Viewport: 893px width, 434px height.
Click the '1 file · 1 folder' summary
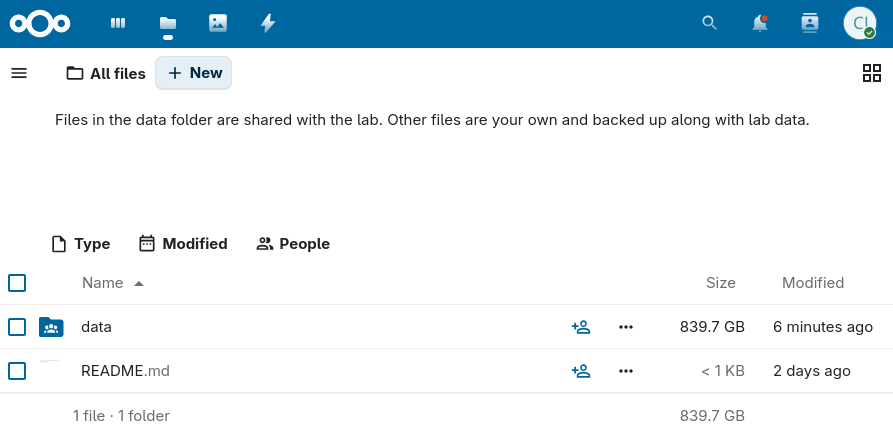pyautogui.click(x=121, y=416)
